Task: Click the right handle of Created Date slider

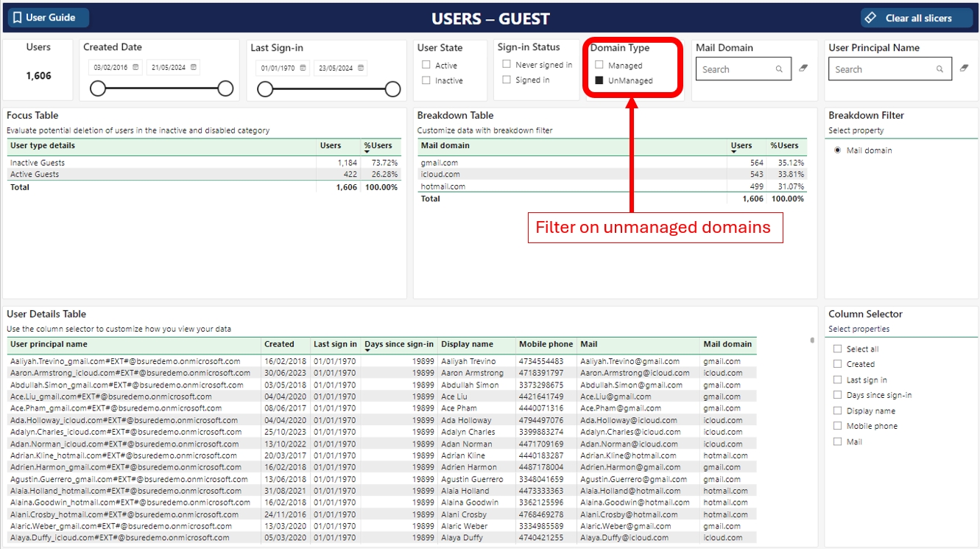Action: [x=225, y=89]
